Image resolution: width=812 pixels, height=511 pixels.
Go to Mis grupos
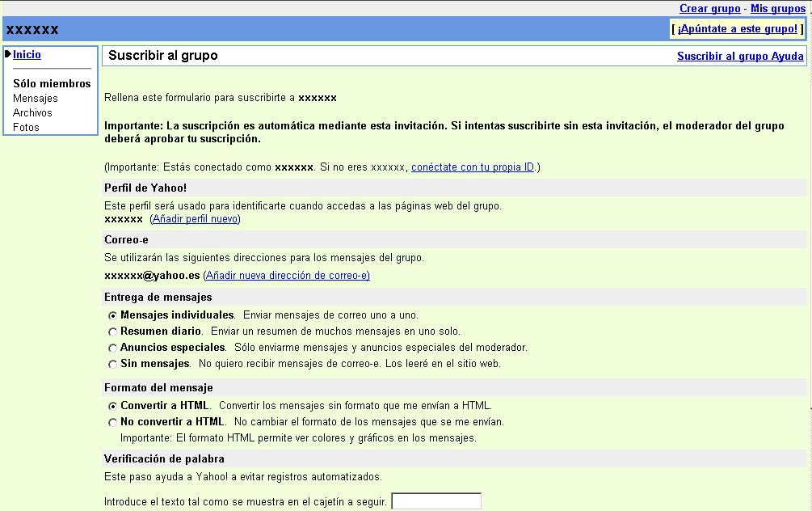[x=778, y=8]
